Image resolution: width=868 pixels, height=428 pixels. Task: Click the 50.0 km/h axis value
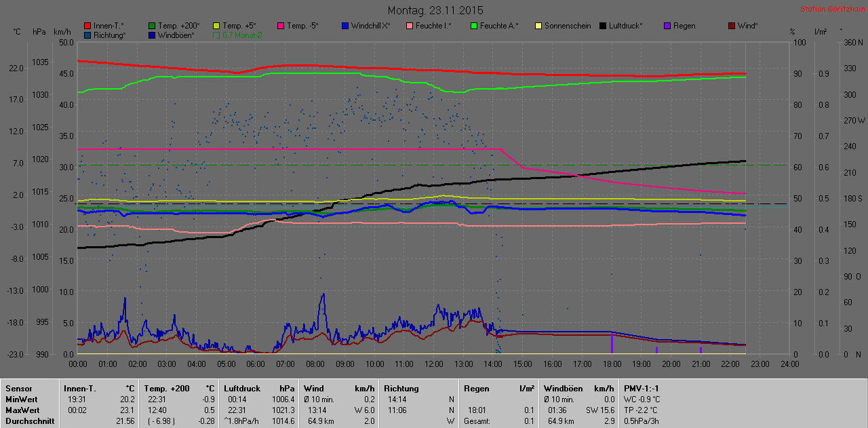click(x=66, y=43)
